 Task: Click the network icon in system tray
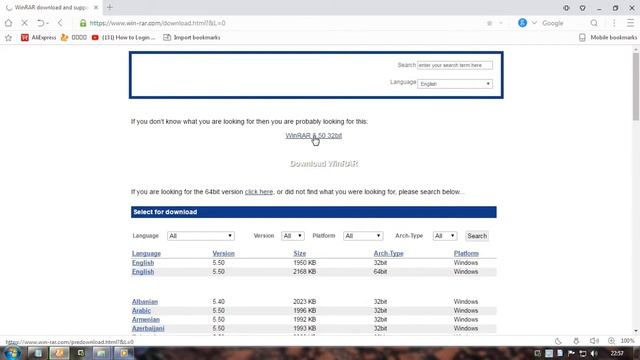pyautogui.click(x=583, y=353)
